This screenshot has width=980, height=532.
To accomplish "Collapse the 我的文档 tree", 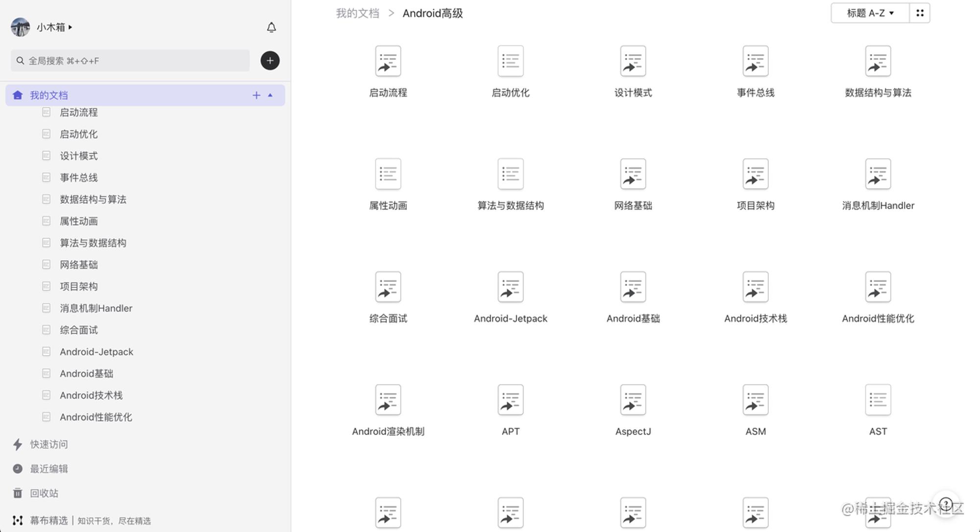I will click(270, 95).
